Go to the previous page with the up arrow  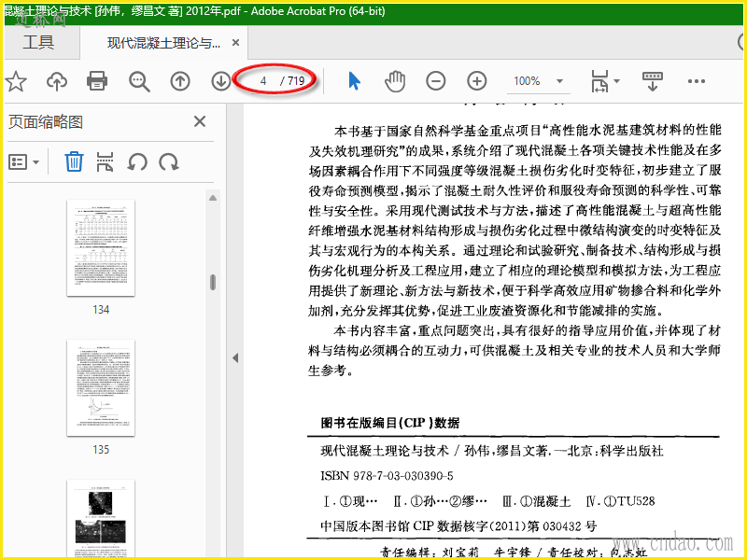pos(180,81)
